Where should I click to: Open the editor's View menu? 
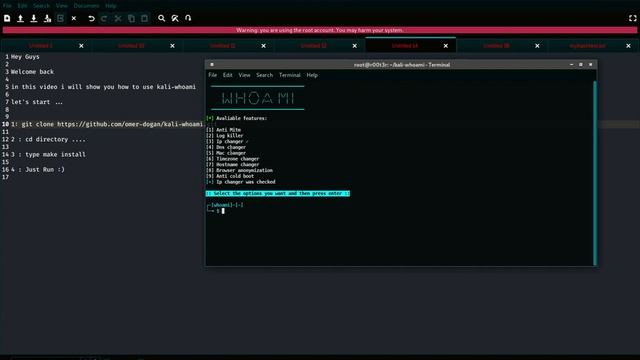pyautogui.click(x=62, y=6)
